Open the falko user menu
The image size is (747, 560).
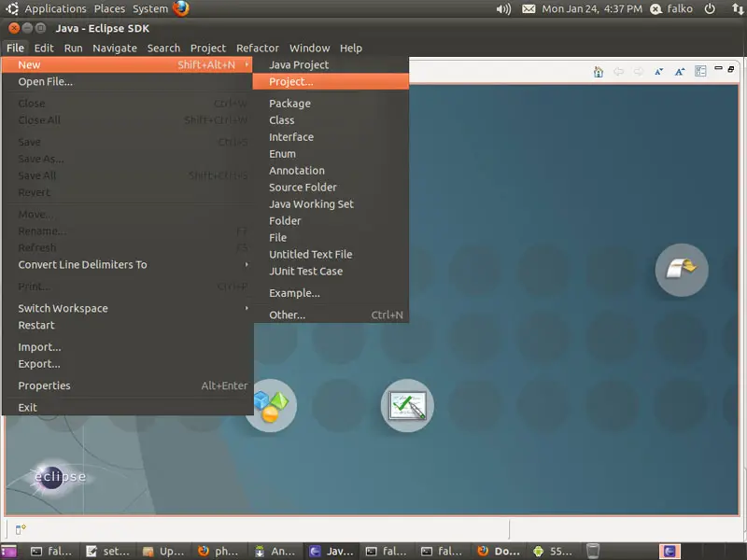[x=671, y=9]
